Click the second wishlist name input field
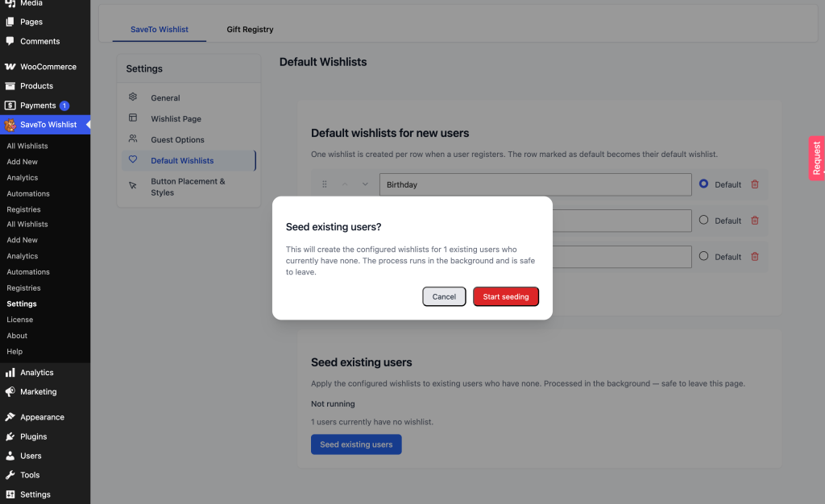The image size is (825, 504). [x=622, y=221]
